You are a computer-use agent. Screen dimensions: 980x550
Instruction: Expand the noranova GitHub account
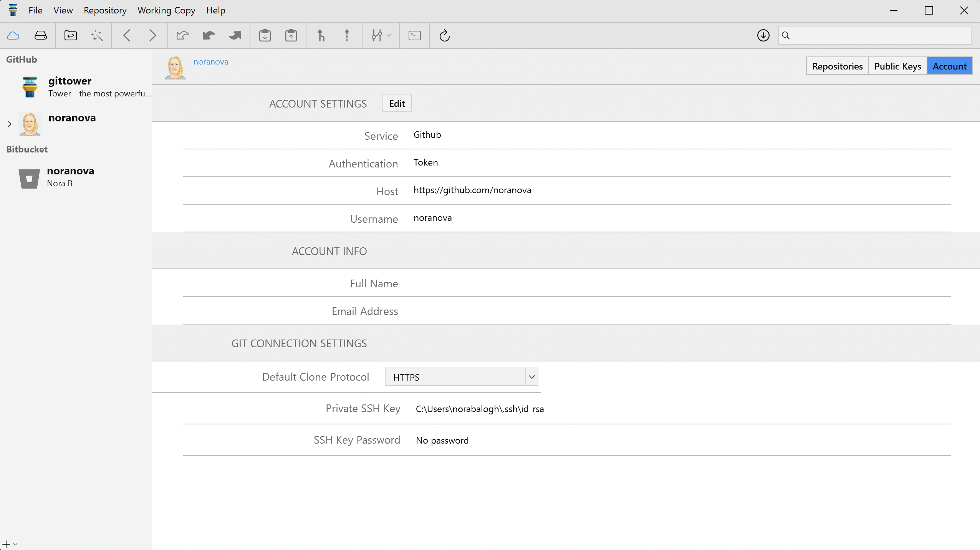point(9,124)
